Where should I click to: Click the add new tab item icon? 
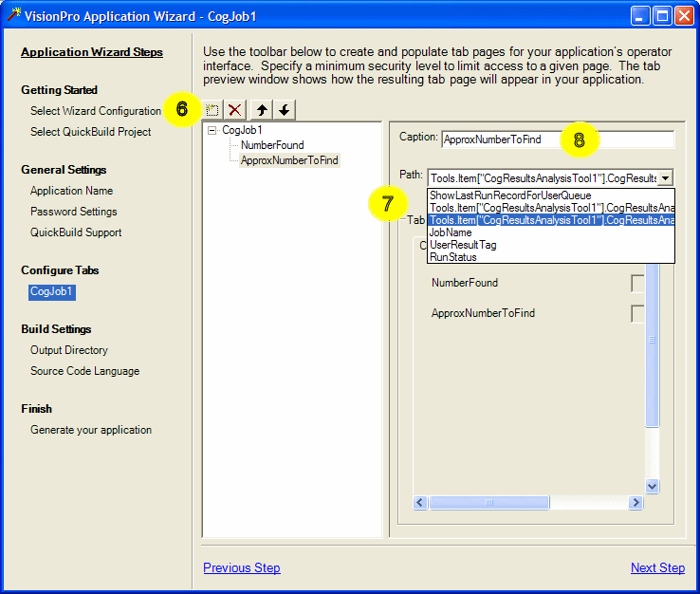click(212, 110)
